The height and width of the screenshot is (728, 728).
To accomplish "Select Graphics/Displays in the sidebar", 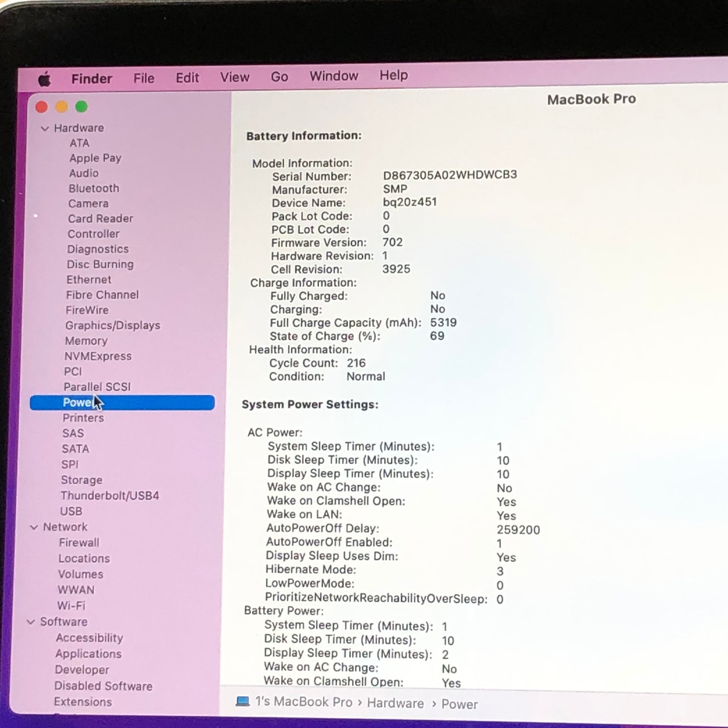I will click(112, 325).
